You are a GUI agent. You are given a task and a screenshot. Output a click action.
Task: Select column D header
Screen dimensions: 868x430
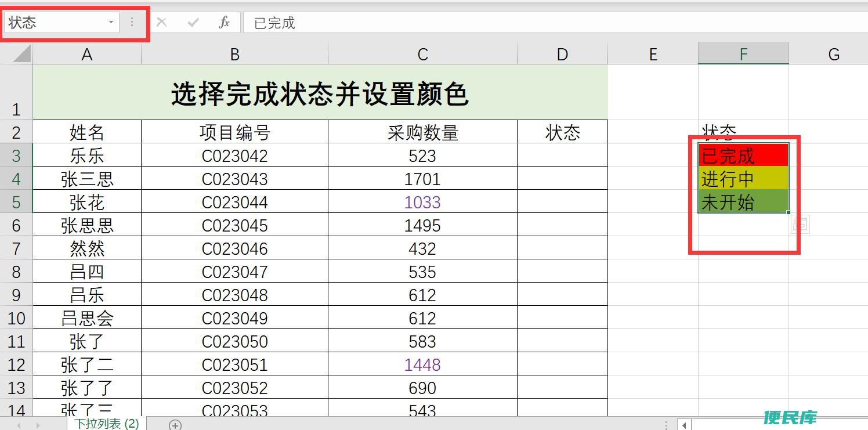pyautogui.click(x=562, y=54)
